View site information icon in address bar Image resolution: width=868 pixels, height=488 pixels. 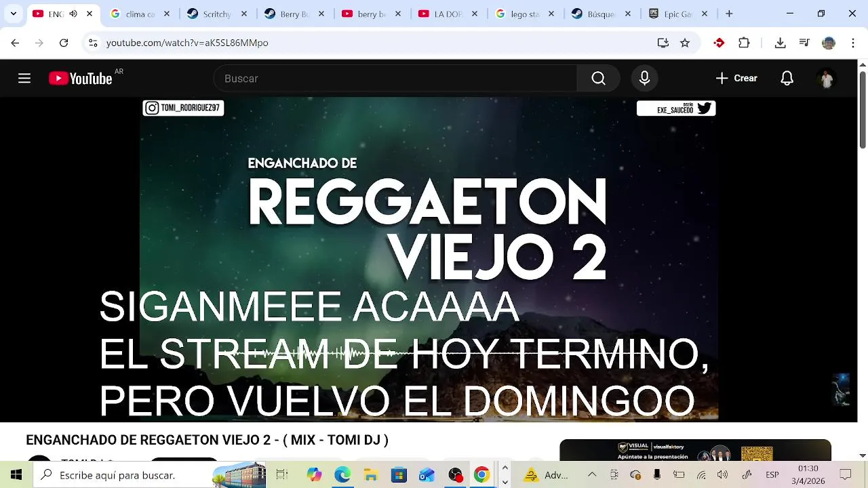[x=94, y=43]
